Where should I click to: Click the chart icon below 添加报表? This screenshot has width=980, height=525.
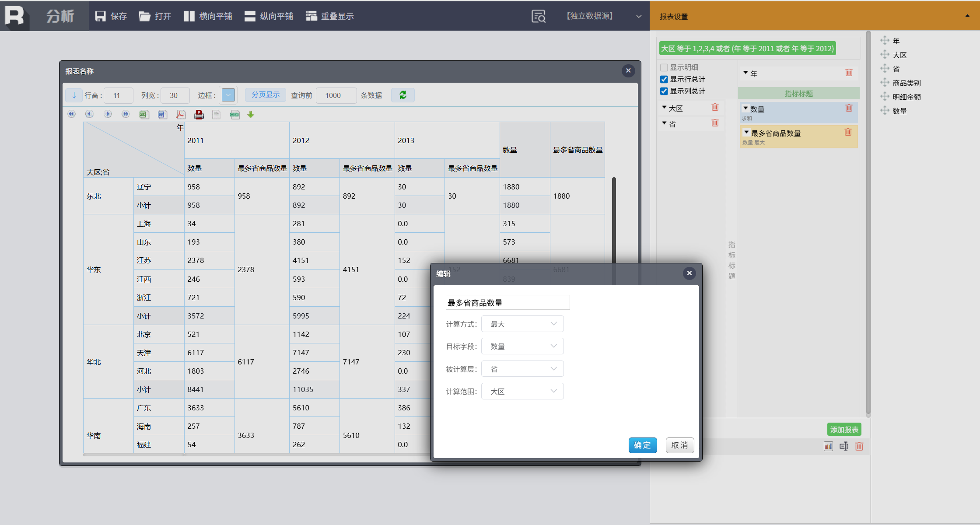(x=828, y=446)
